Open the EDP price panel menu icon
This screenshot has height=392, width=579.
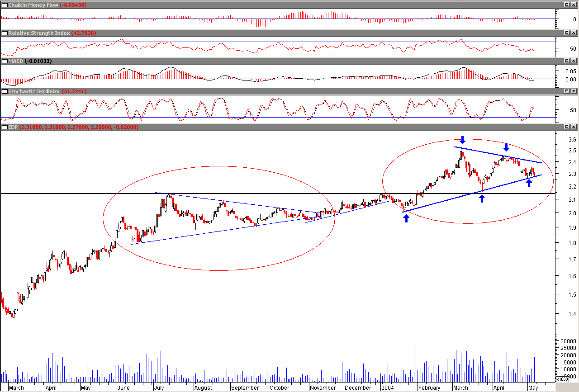point(5,127)
